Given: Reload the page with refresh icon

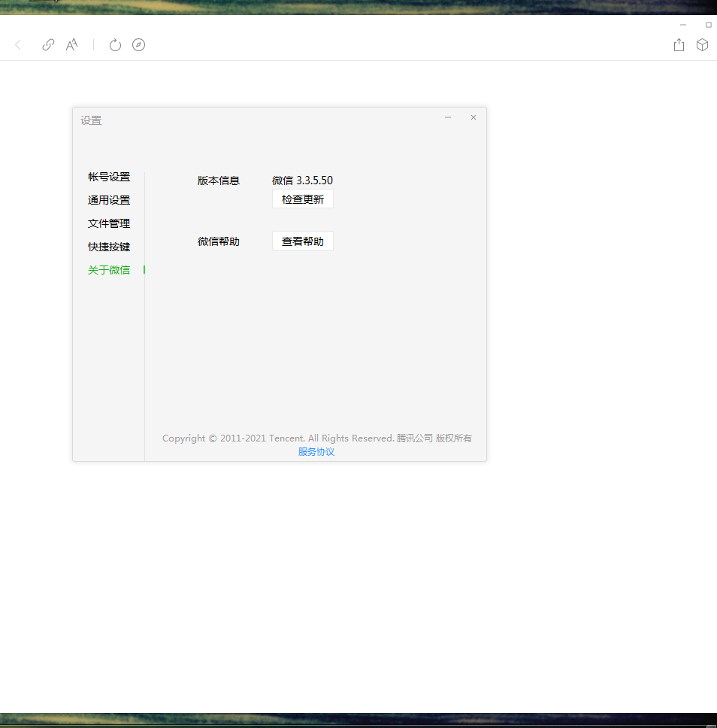Looking at the screenshot, I should [x=115, y=45].
